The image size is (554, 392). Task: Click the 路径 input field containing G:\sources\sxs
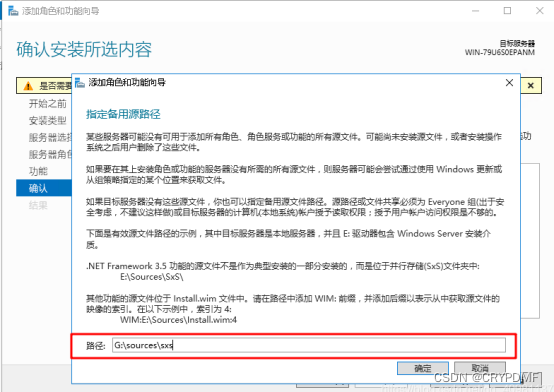click(309, 345)
